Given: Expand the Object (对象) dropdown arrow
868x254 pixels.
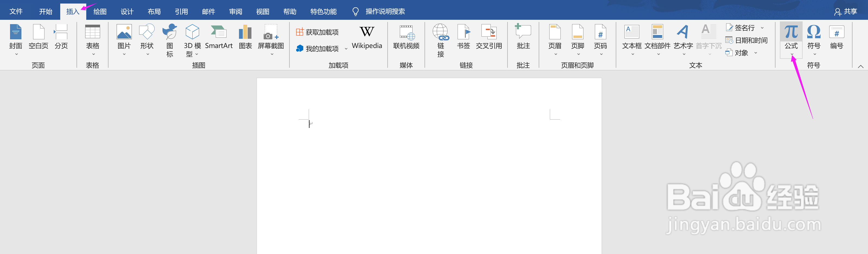Looking at the screenshot, I should click(x=756, y=53).
